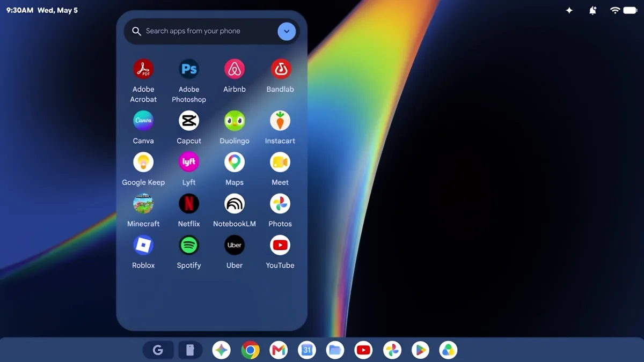The image size is (644, 362).
Task: Open the Google Keep app
Action: pyautogui.click(x=143, y=162)
